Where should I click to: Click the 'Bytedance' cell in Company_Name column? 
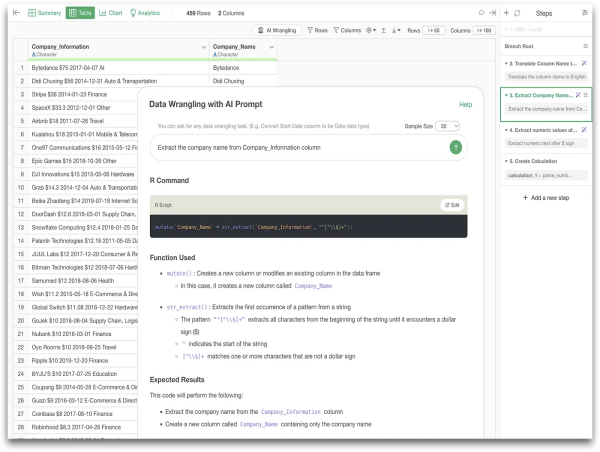(243, 68)
